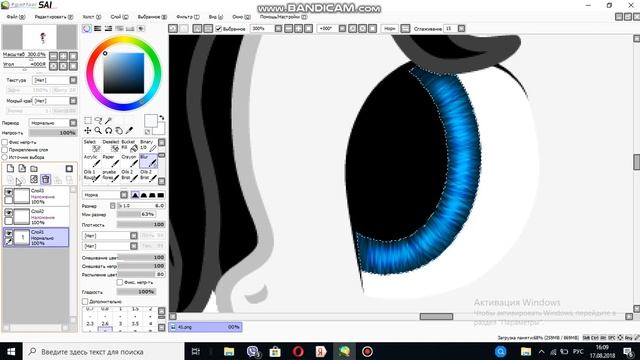Select the lasso selection tool
This screenshot has height=360, width=640.
point(98,120)
